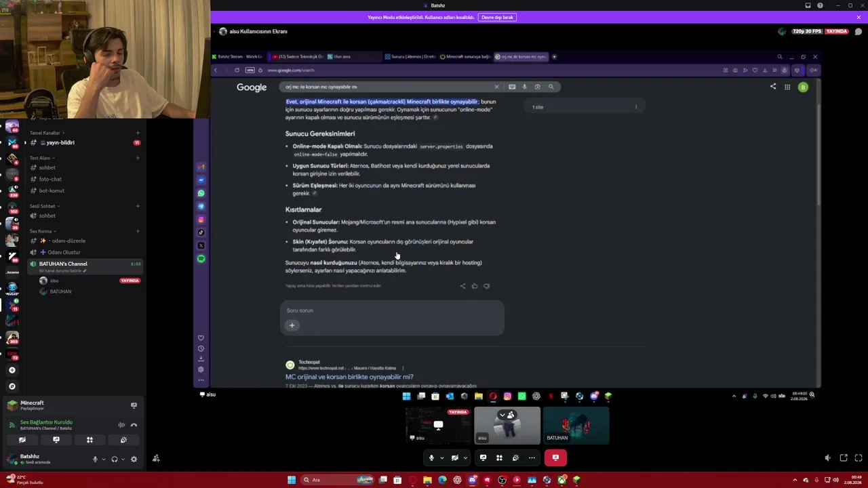
Task: Open the sohbet text channel under Text Alanı
Action: (85, 167)
